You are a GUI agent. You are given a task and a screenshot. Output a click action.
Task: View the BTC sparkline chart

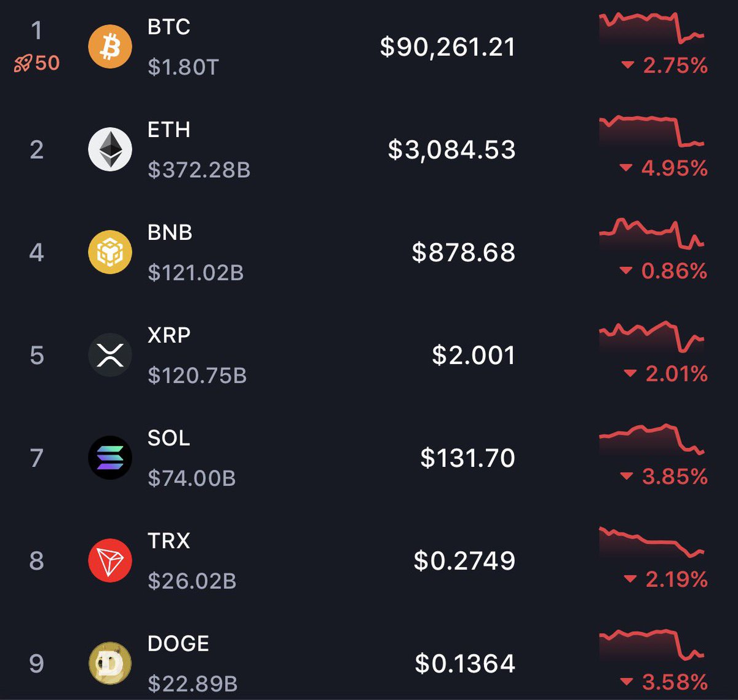651,28
